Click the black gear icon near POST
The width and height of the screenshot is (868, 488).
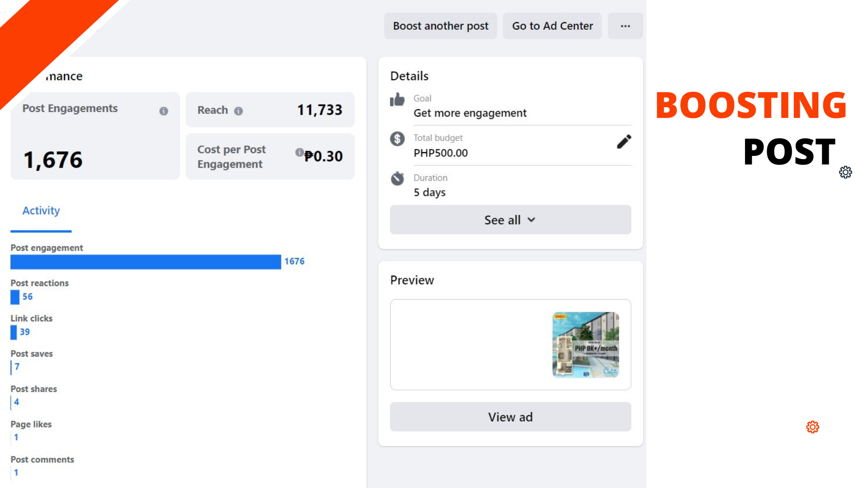pos(845,172)
